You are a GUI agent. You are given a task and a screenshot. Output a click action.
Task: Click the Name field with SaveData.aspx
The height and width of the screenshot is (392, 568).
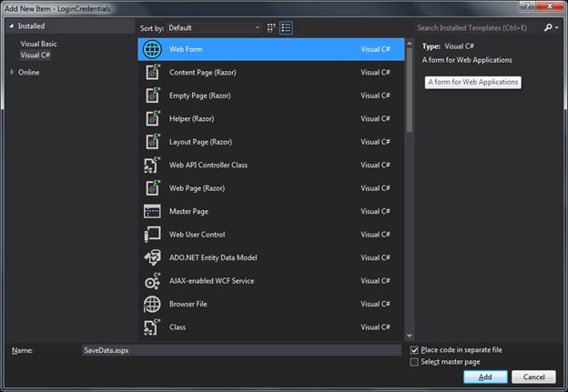point(241,350)
